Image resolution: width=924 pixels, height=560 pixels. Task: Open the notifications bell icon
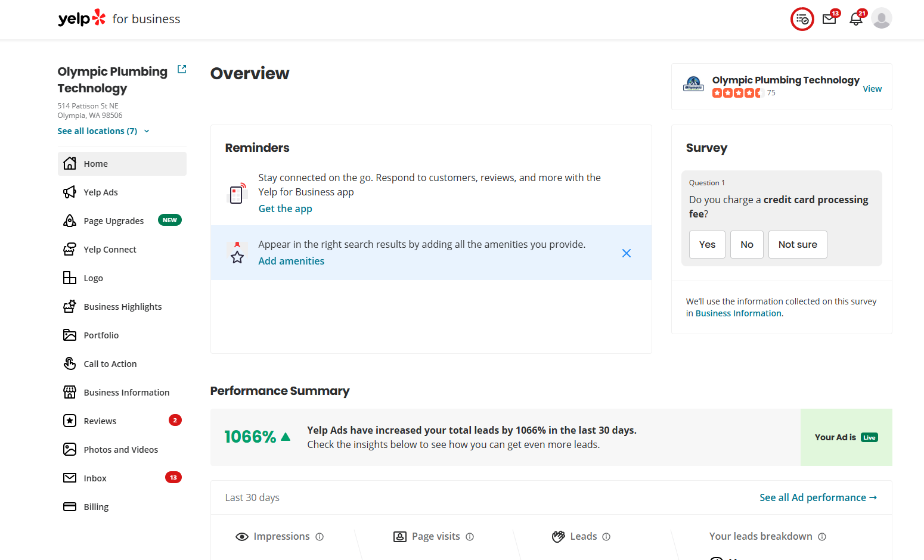click(856, 19)
